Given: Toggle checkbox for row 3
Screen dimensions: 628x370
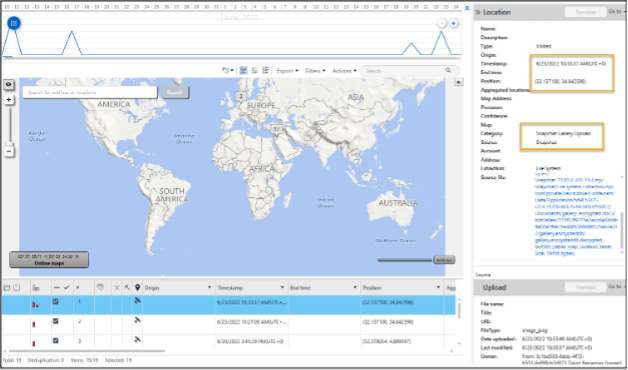Looking at the screenshot, I should [x=56, y=340].
